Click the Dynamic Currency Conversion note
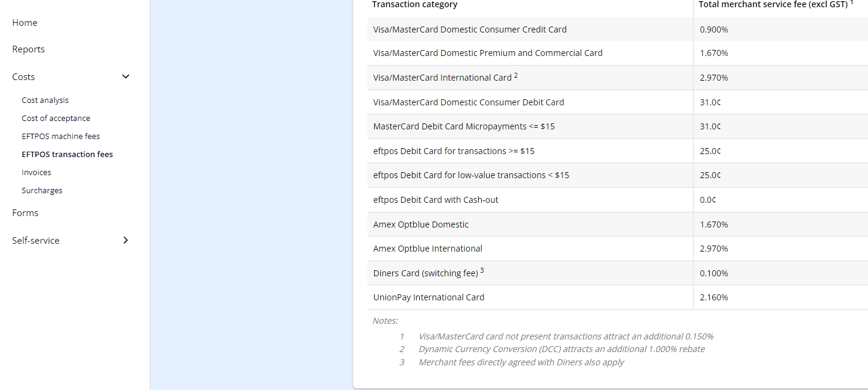Screen dimensions: 868x390 click(562, 349)
